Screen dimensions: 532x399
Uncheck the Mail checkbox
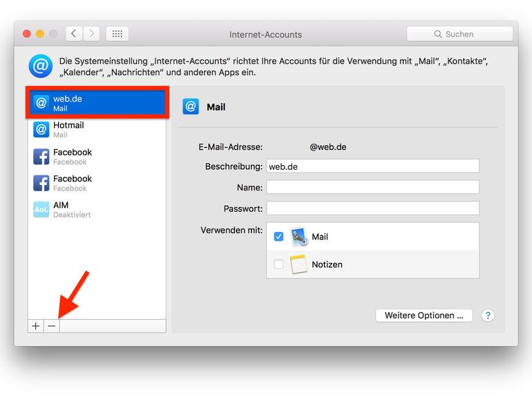click(278, 236)
